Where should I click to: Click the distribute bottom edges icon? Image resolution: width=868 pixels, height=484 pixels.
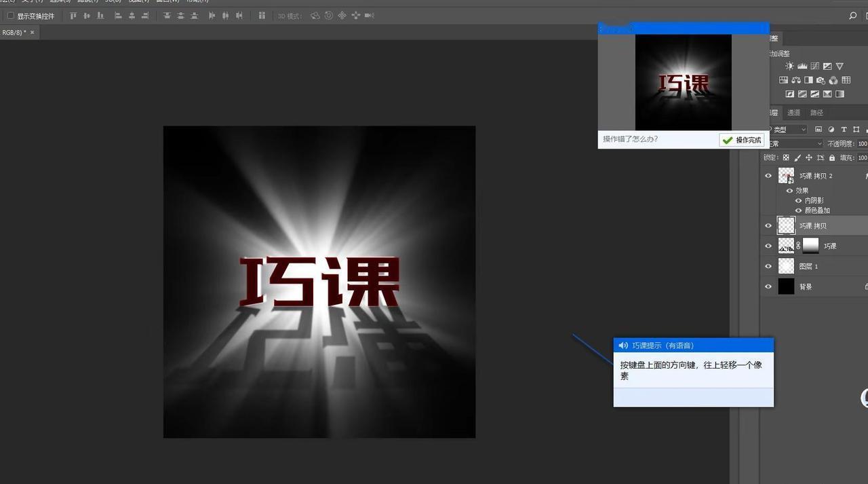194,16
